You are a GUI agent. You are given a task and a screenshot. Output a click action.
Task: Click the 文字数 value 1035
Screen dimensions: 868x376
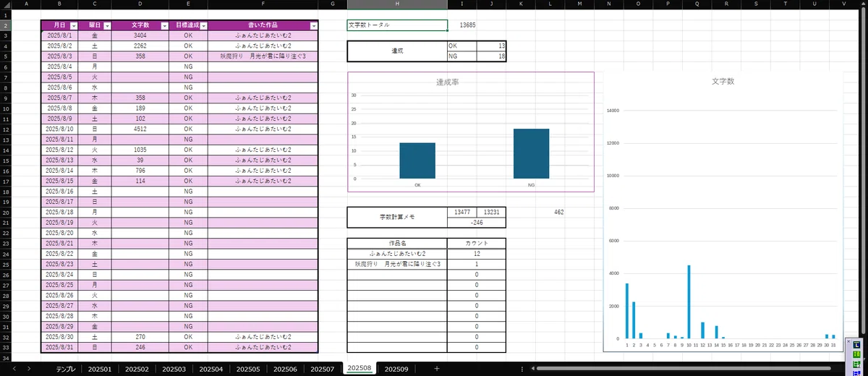[140, 150]
